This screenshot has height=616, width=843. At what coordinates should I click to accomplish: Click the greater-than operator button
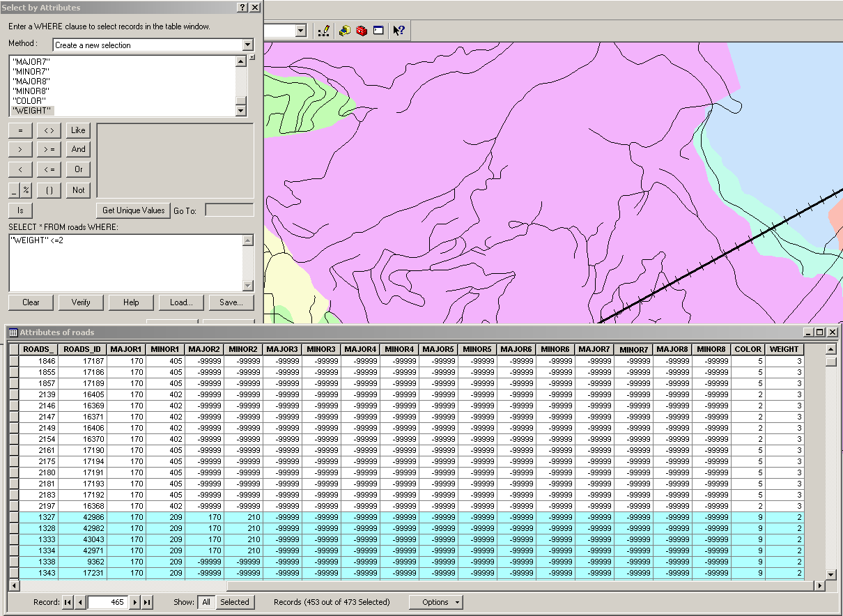point(20,149)
